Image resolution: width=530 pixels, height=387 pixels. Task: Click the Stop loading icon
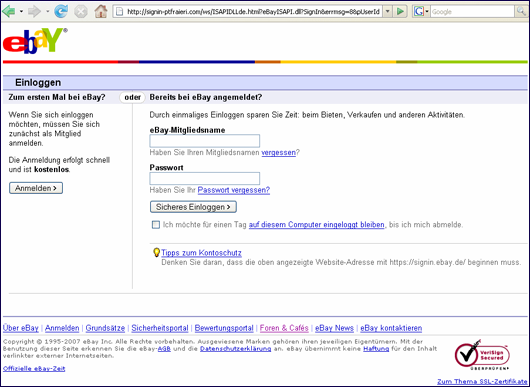pos(80,12)
